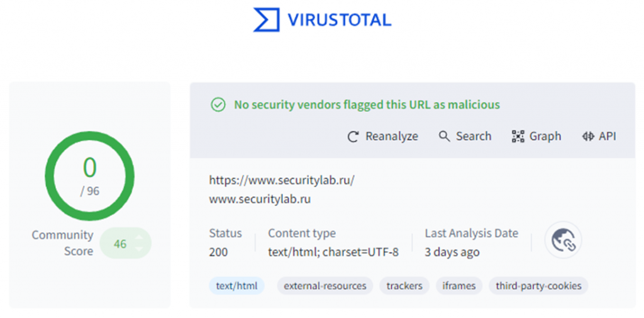Select the text/html tag
The height and width of the screenshot is (318, 644).
[x=236, y=285]
